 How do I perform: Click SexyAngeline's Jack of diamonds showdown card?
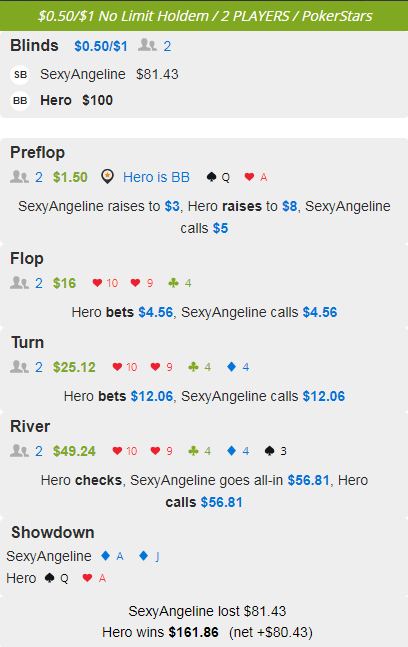tap(149, 556)
